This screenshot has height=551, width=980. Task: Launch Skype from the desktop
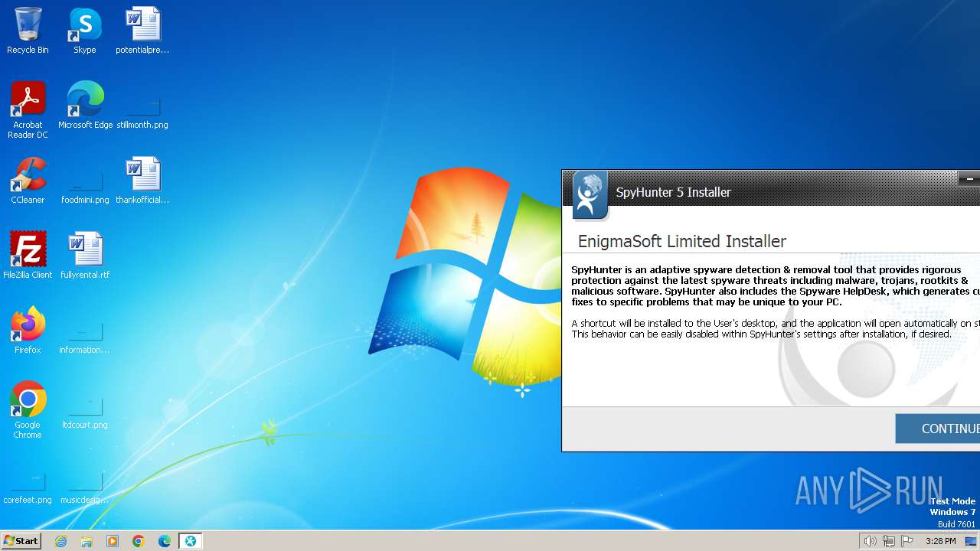84,31
